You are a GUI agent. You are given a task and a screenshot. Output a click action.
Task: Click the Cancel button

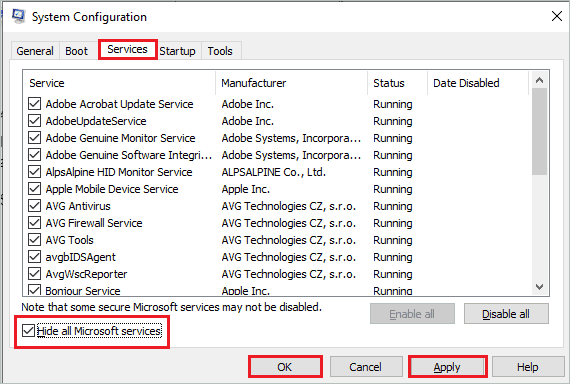pyautogui.click(x=366, y=367)
